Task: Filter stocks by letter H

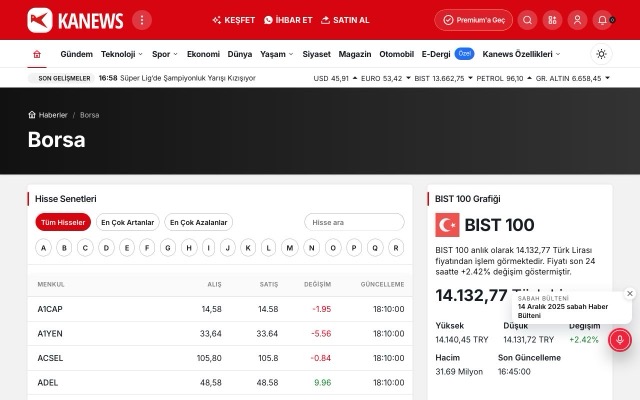Action: 189,248
